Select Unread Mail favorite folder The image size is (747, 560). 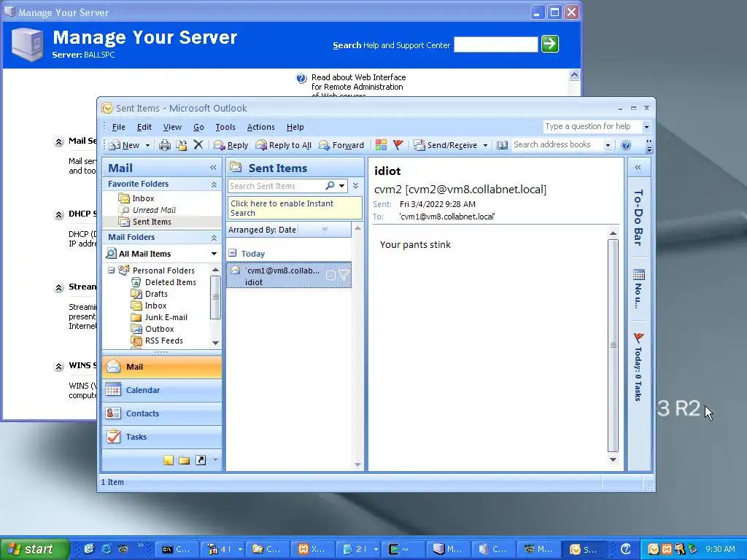147,210
